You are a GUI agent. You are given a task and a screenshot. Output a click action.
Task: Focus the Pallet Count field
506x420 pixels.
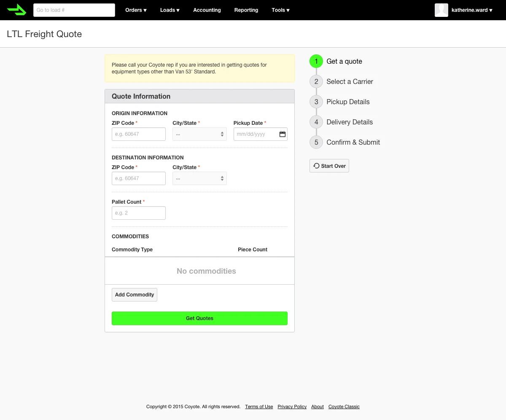[139, 213]
